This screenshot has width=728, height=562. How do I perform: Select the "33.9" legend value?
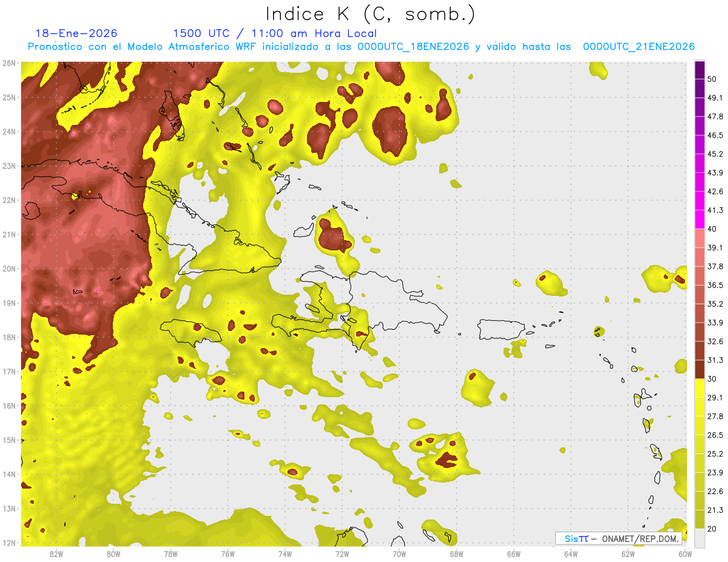715,323
